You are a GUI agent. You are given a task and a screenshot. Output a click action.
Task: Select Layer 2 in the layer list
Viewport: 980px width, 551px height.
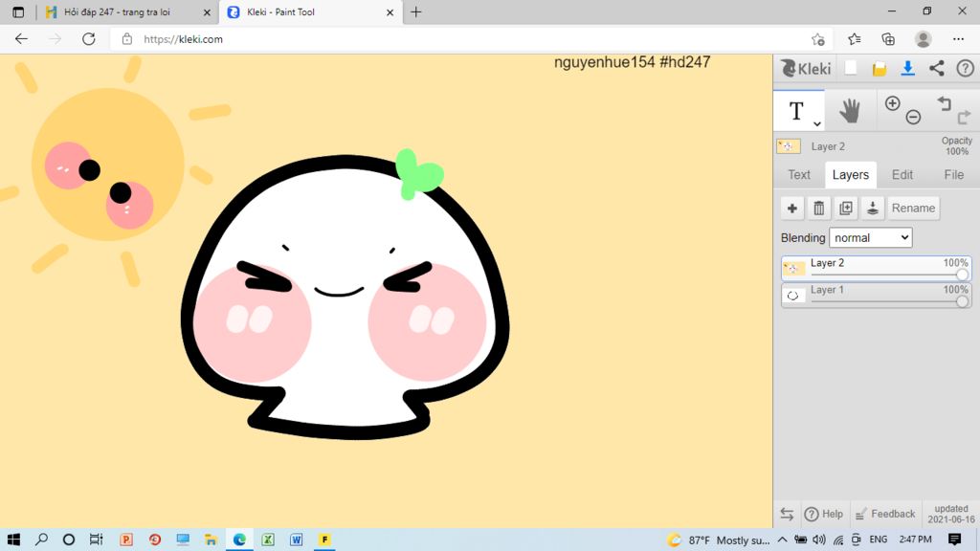(x=876, y=268)
